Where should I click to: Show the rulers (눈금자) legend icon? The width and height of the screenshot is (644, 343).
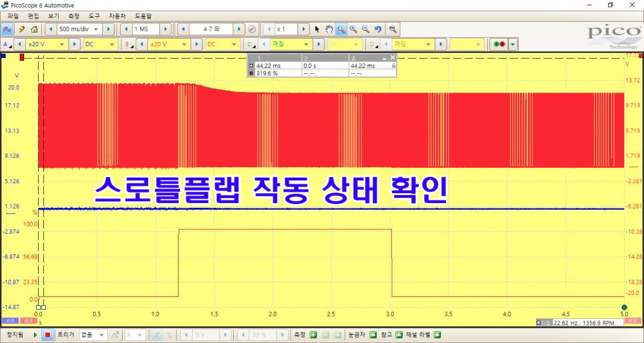373,335
